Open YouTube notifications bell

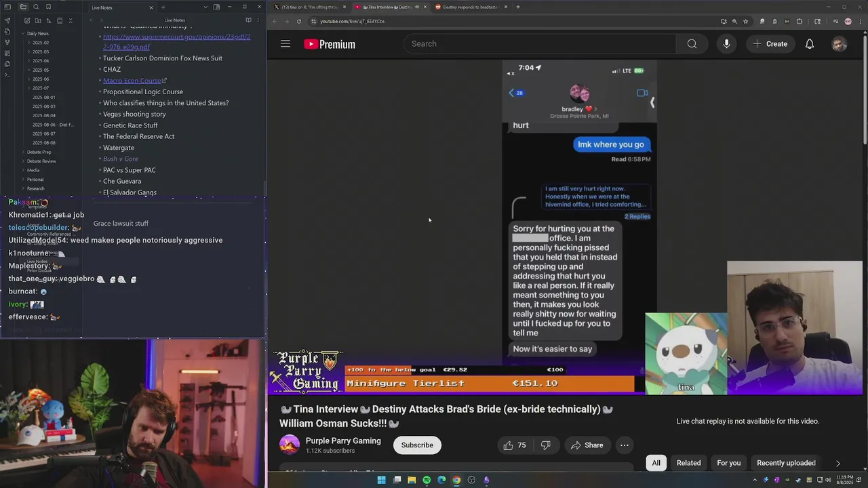810,44
